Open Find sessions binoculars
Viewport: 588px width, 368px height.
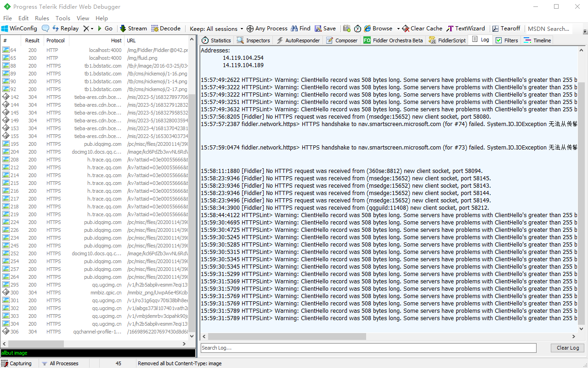point(300,29)
